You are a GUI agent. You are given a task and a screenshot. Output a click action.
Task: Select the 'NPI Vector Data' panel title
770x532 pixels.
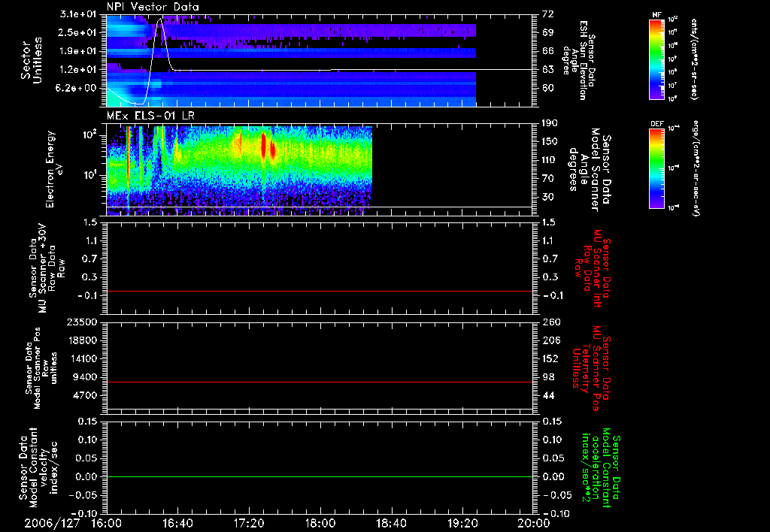(x=153, y=7)
